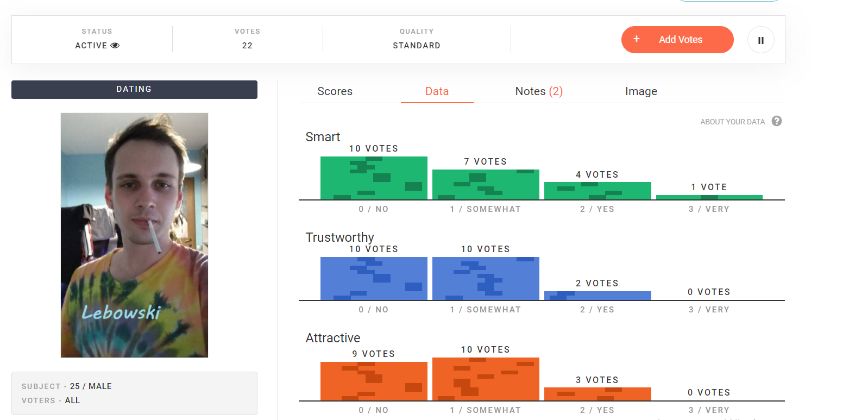The width and height of the screenshot is (868, 420).
Task: Click the Voters All filter text
Action: point(72,400)
